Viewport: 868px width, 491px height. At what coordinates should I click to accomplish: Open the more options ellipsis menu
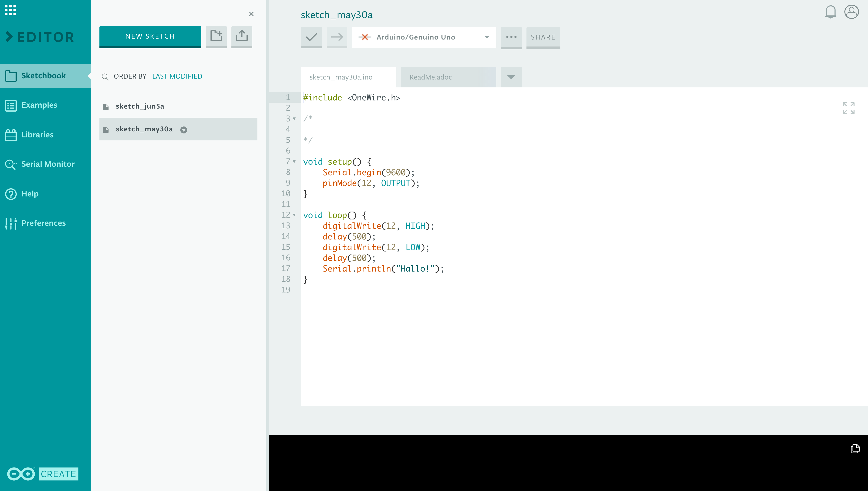click(511, 37)
